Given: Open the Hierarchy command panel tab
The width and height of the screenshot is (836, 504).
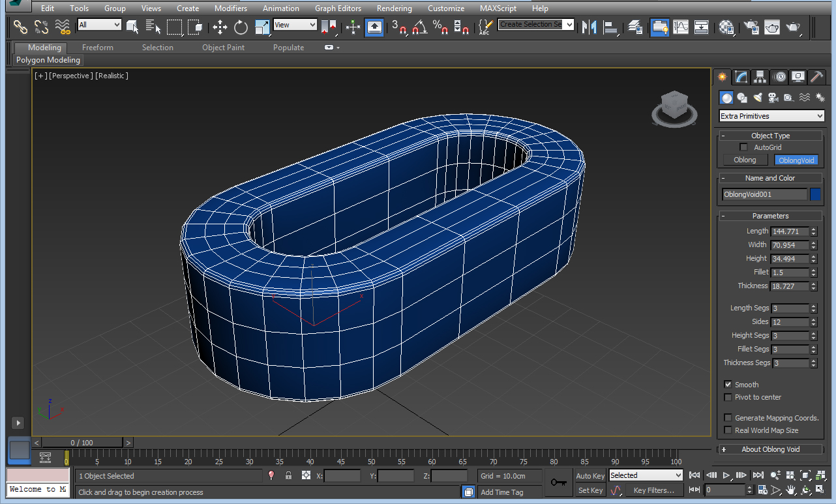Looking at the screenshot, I should point(760,77).
